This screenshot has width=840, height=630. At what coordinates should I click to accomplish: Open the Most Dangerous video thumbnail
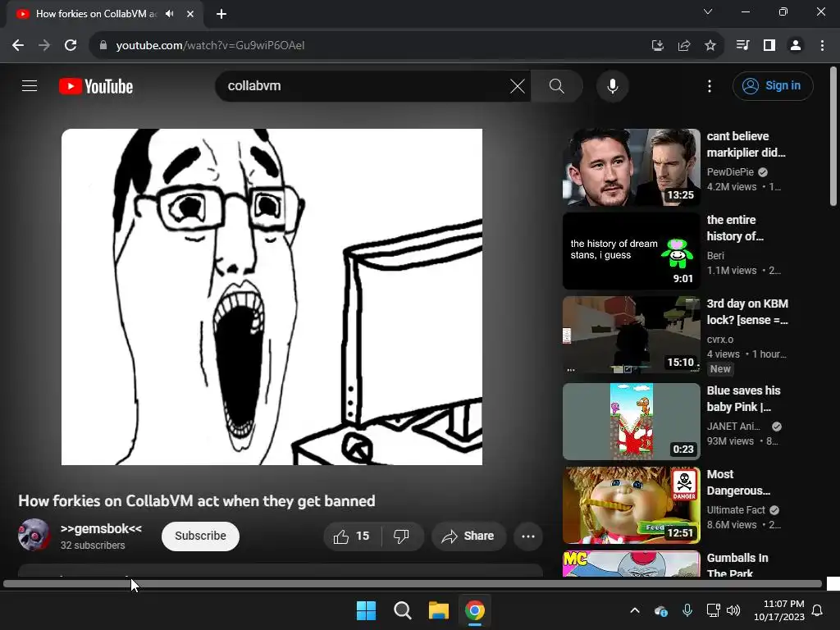click(631, 505)
